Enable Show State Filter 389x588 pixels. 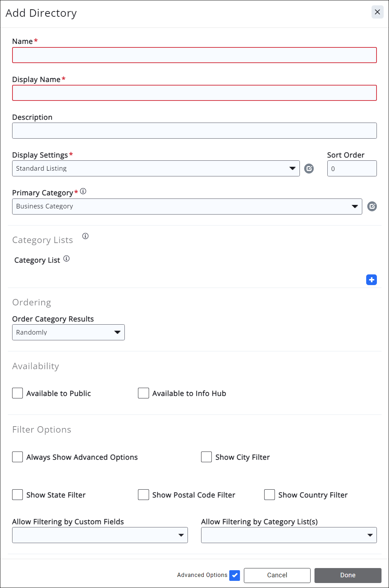17,495
